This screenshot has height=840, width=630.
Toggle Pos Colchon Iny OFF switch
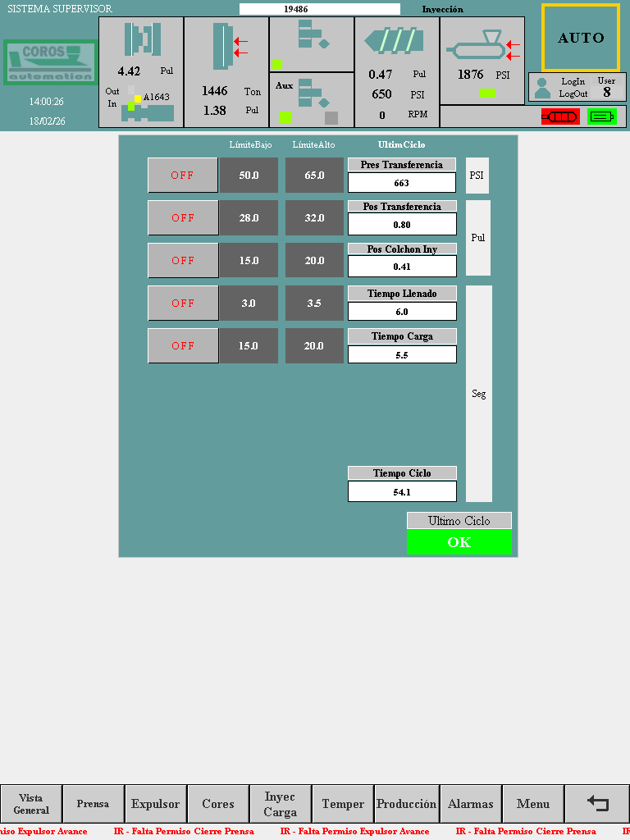183,261
